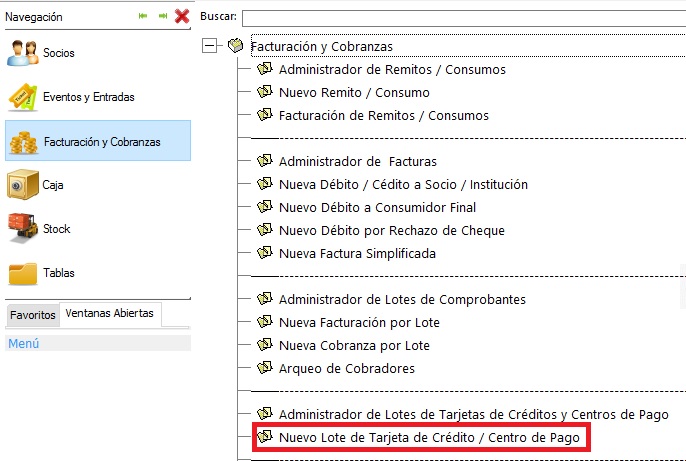Image resolution: width=686 pixels, height=461 pixels.
Task: Select the Caja safe icon
Action: (x=23, y=185)
